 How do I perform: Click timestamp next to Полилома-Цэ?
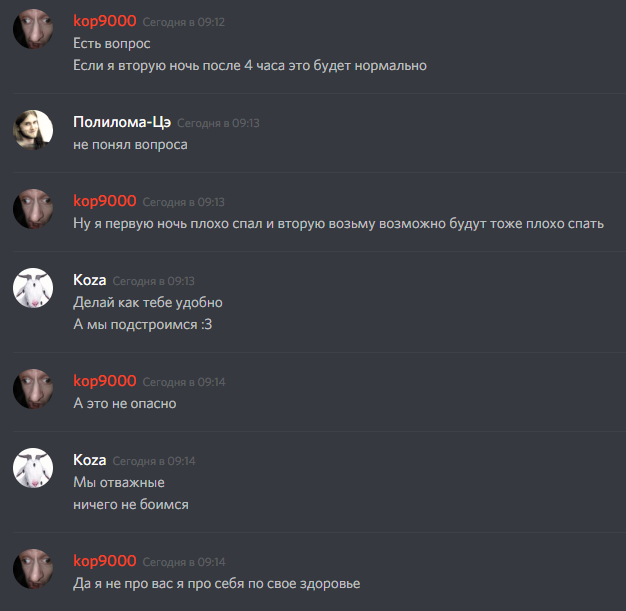click(x=218, y=123)
